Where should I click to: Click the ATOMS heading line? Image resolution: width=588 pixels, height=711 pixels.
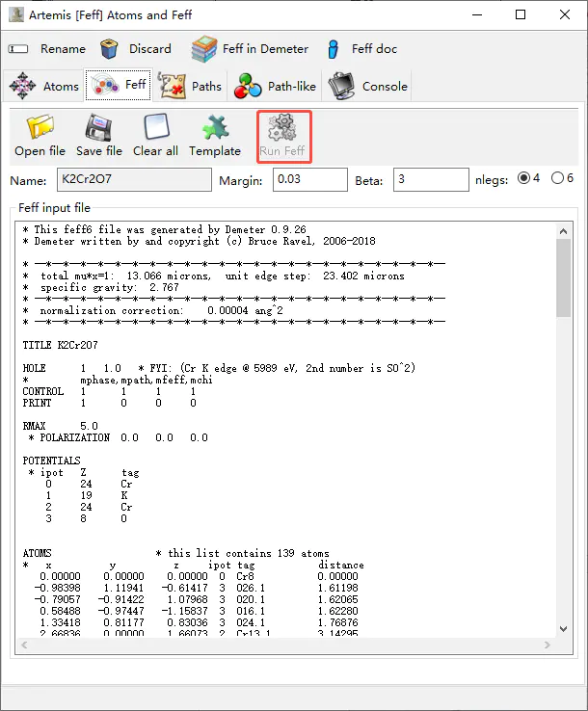pyautogui.click(x=176, y=553)
